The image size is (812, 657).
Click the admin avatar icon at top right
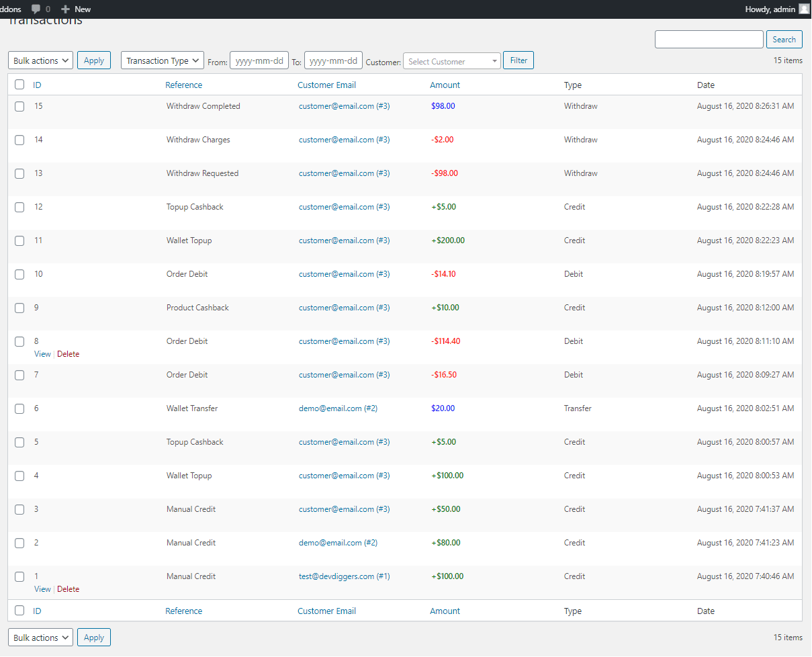(803, 9)
